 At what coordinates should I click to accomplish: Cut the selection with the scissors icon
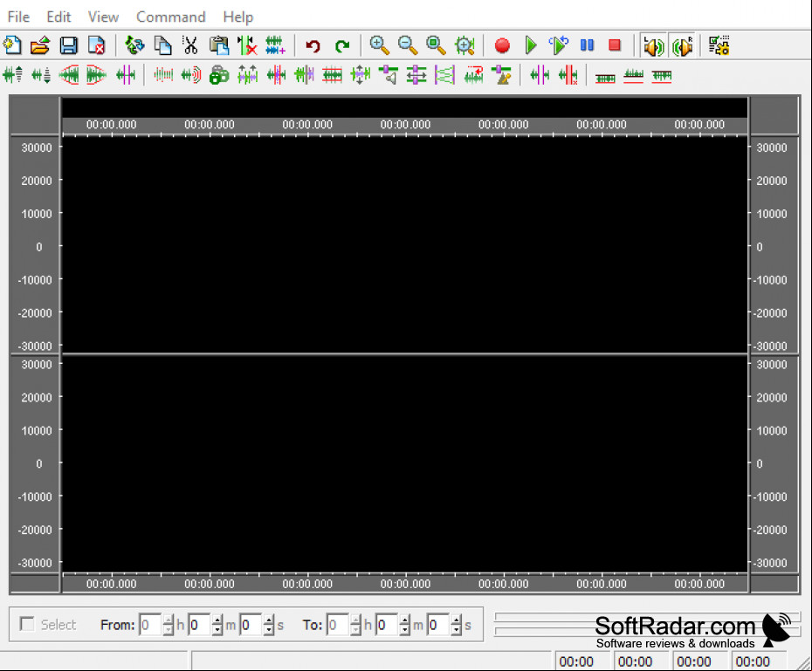pos(190,45)
